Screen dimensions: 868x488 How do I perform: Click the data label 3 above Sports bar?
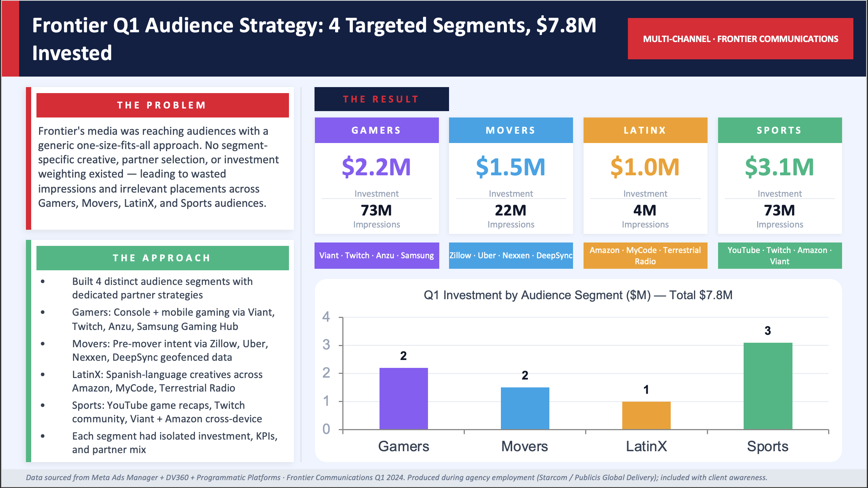[768, 331]
